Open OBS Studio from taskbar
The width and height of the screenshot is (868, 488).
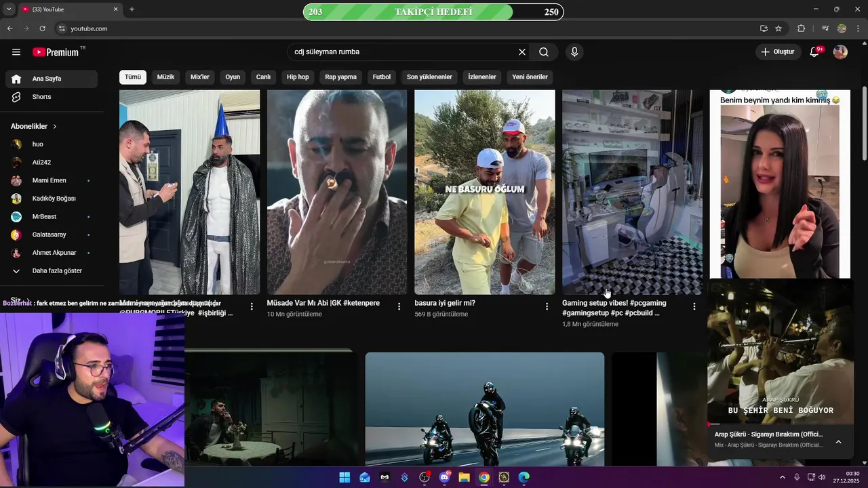click(425, 477)
